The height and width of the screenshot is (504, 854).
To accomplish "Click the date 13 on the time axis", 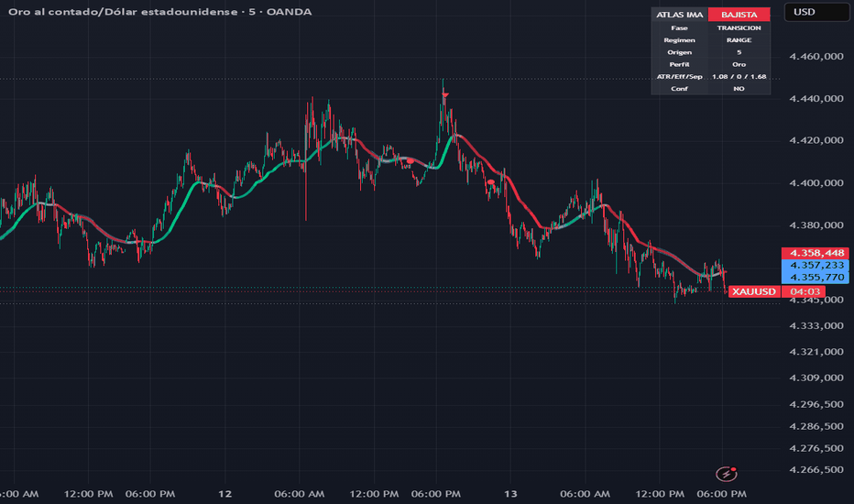I will point(510,494).
